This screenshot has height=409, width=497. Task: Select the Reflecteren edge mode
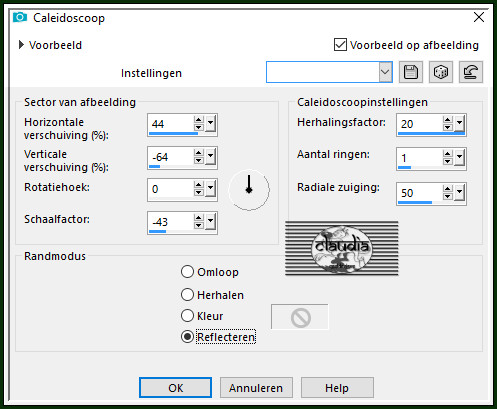(x=187, y=337)
